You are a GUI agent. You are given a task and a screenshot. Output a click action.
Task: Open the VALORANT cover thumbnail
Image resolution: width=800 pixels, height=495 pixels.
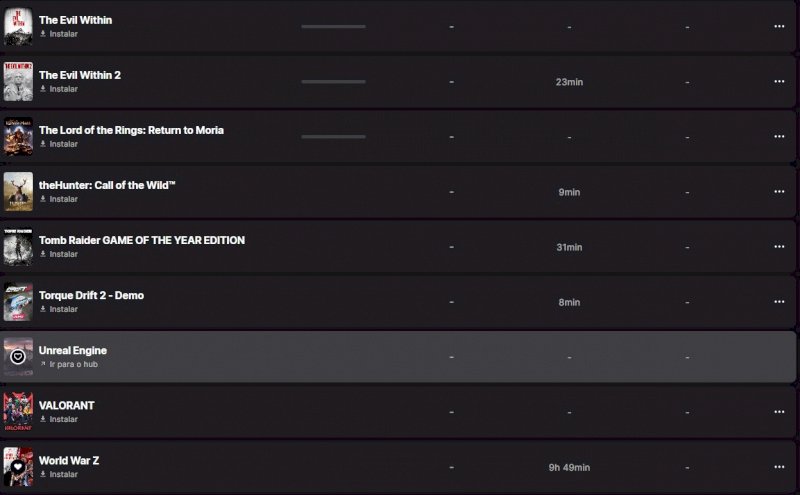18,411
